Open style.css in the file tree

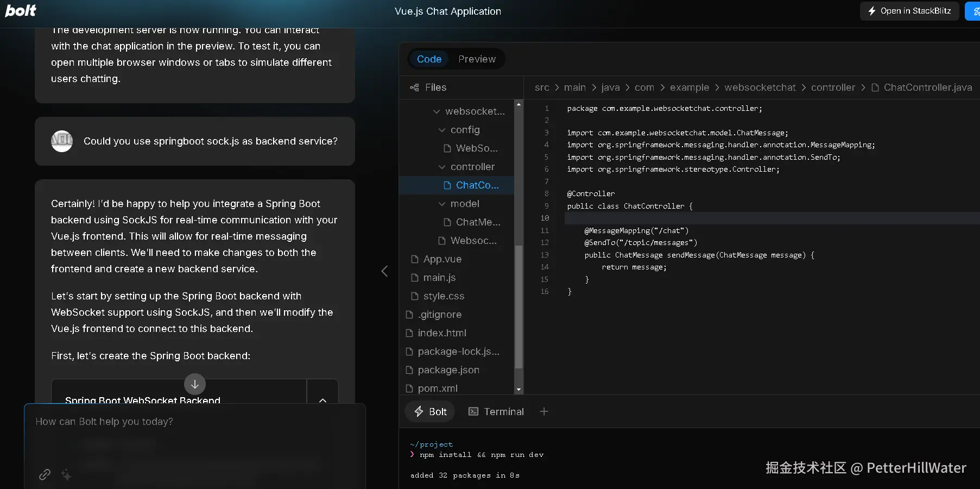click(438, 296)
